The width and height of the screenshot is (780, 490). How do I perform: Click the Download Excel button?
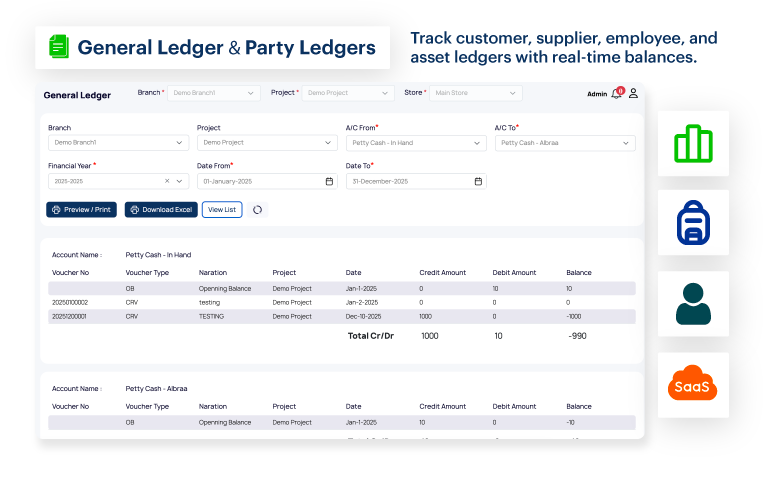tap(161, 210)
